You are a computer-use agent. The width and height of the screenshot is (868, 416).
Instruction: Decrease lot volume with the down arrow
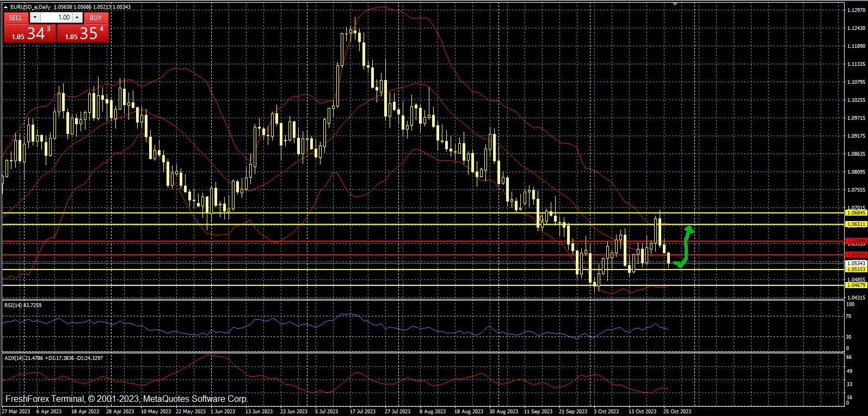(x=35, y=17)
